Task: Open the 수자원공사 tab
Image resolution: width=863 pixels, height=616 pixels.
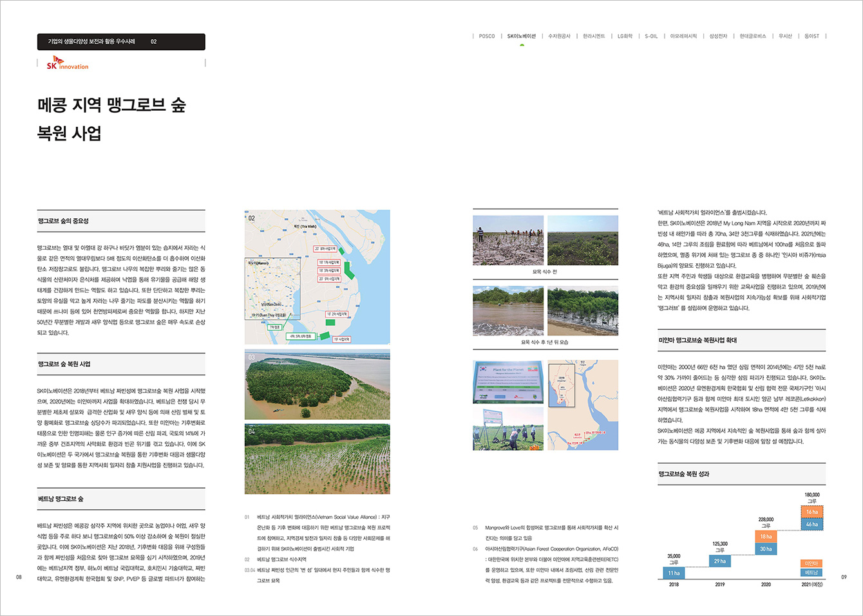Action: click(559, 37)
